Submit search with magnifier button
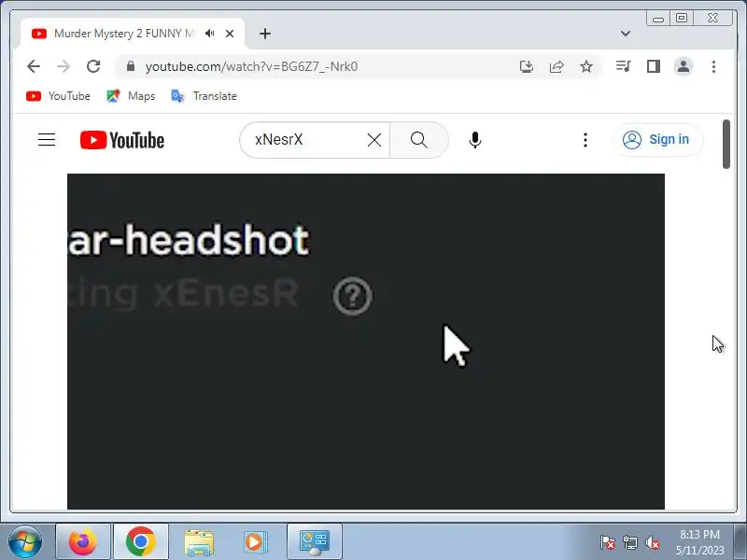The height and width of the screenshot is (560, 747). (x=419, y=140)
